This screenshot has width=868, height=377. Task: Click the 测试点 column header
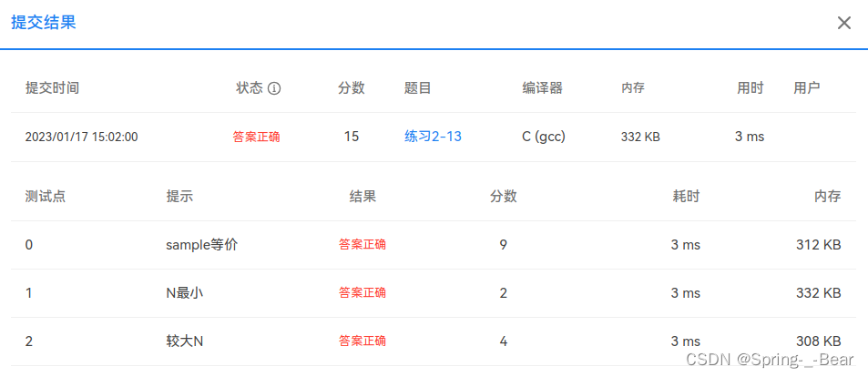[x=46, y=197]
